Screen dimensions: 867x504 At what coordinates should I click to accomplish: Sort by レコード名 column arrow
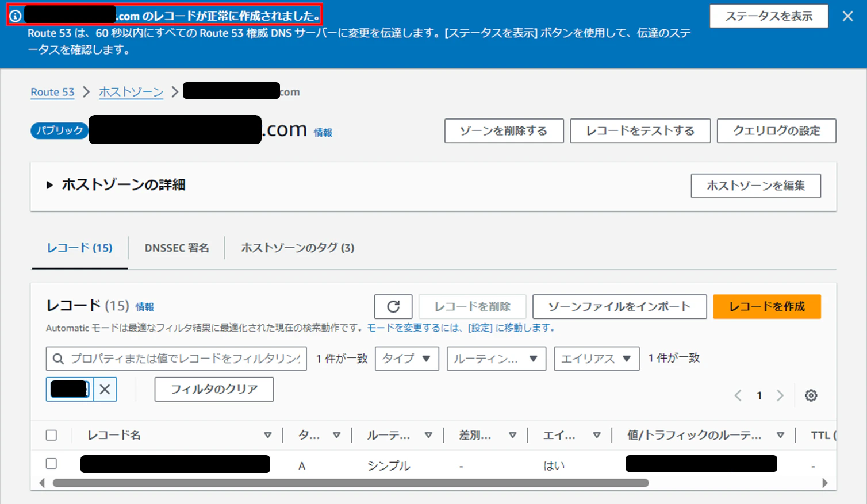(x=267, y=435)
